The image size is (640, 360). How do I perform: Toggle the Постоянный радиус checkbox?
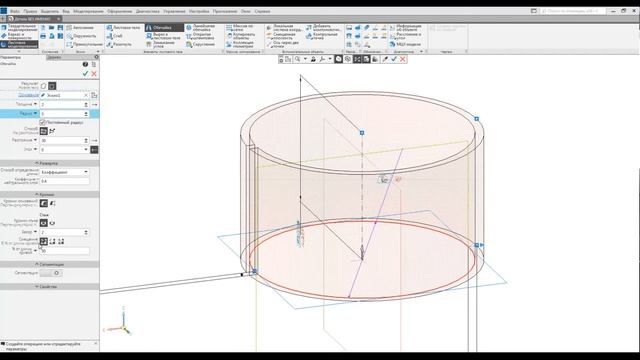click(x=42, y=122)
